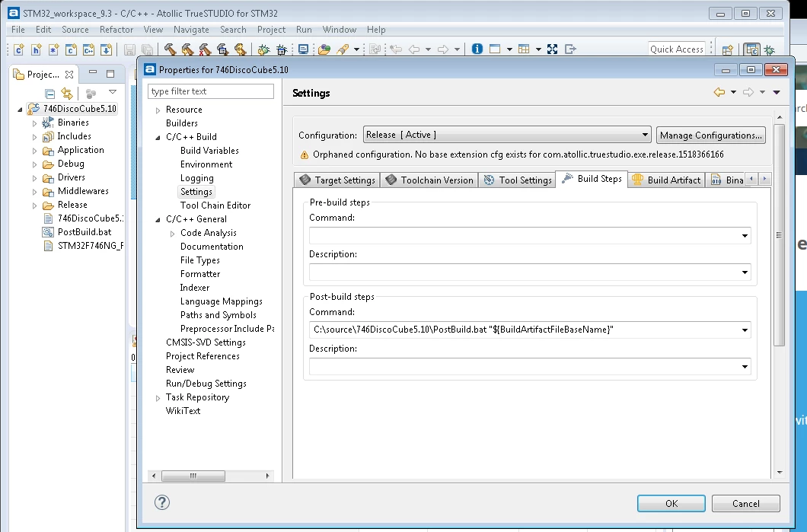
Task: Click the search flashlight toolbar icon
Action: (343, 49)
